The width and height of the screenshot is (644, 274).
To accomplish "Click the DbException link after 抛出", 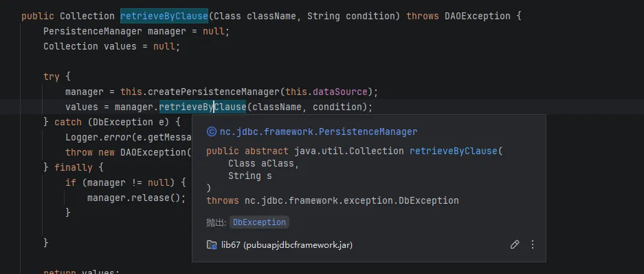I will click(x=259, y=222).
